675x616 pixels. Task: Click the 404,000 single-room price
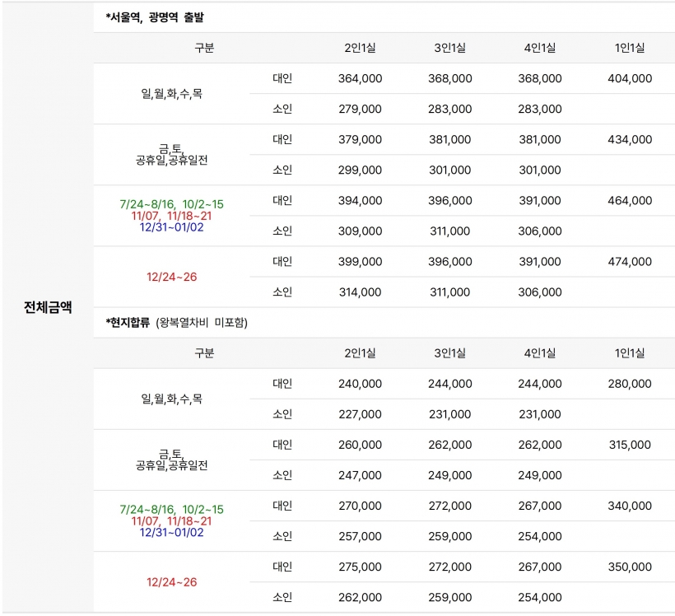pos(630,78)
